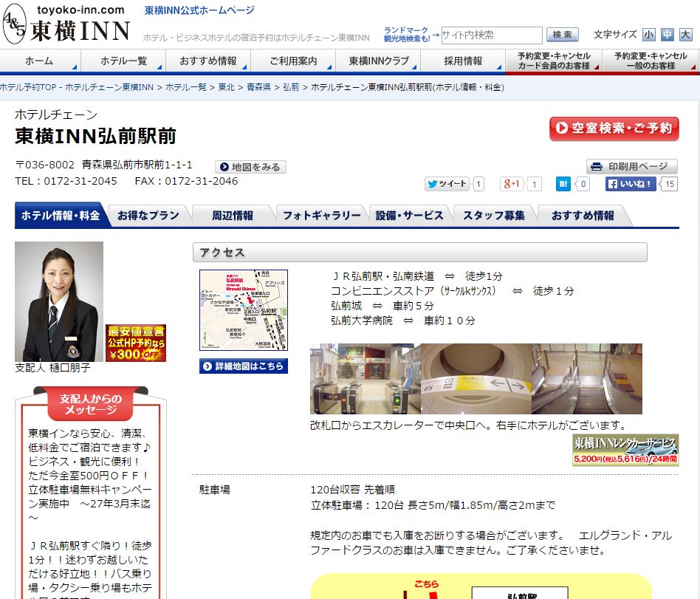Click 支配人からのメッセージ heading
Screen dimensions: 700x599
91,404
